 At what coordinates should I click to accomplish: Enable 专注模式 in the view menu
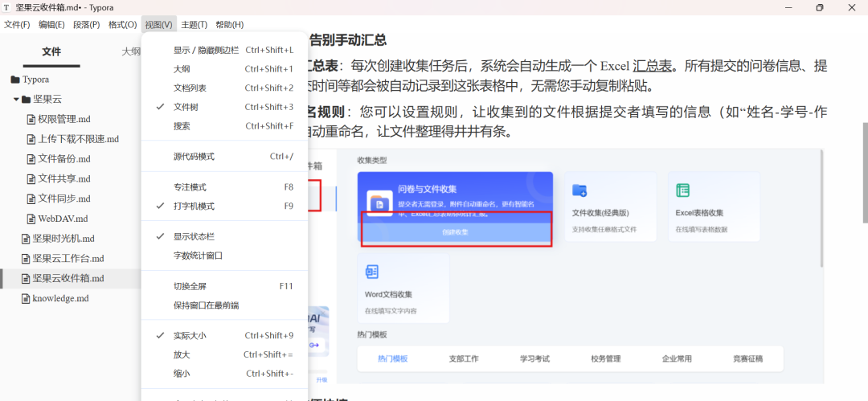(x=225, y=187)
